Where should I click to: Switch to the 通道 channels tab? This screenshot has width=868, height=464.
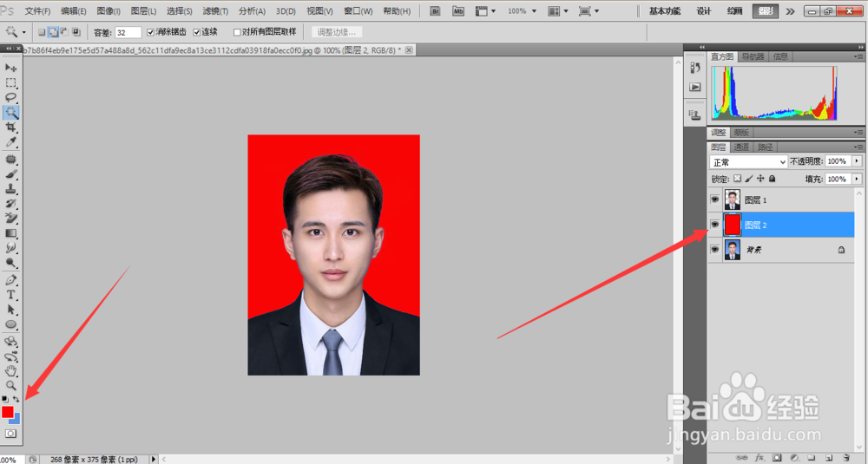tap(741, 147)
